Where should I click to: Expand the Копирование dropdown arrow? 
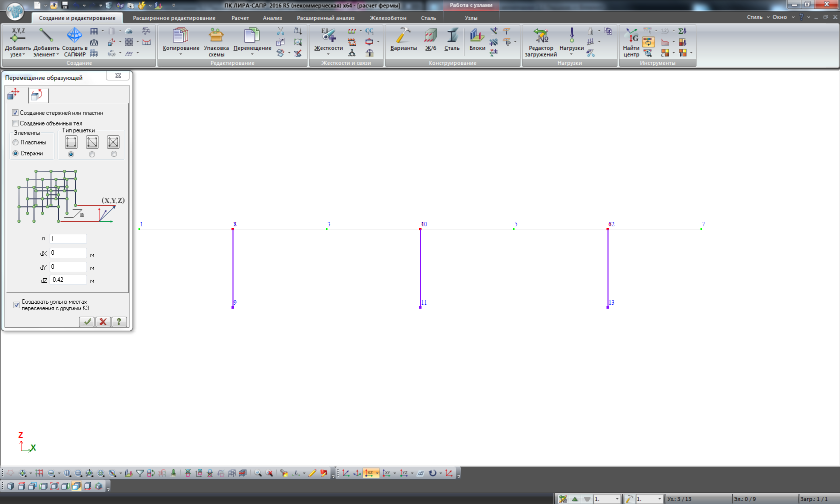(x=181, y=54)
